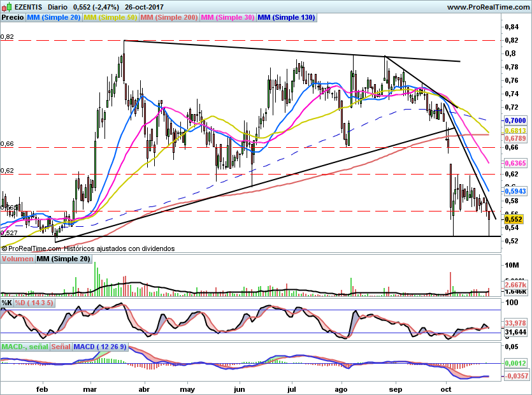Click the jul marker on time axis
This screenshot has height=395, width=532.
(292, 388)
